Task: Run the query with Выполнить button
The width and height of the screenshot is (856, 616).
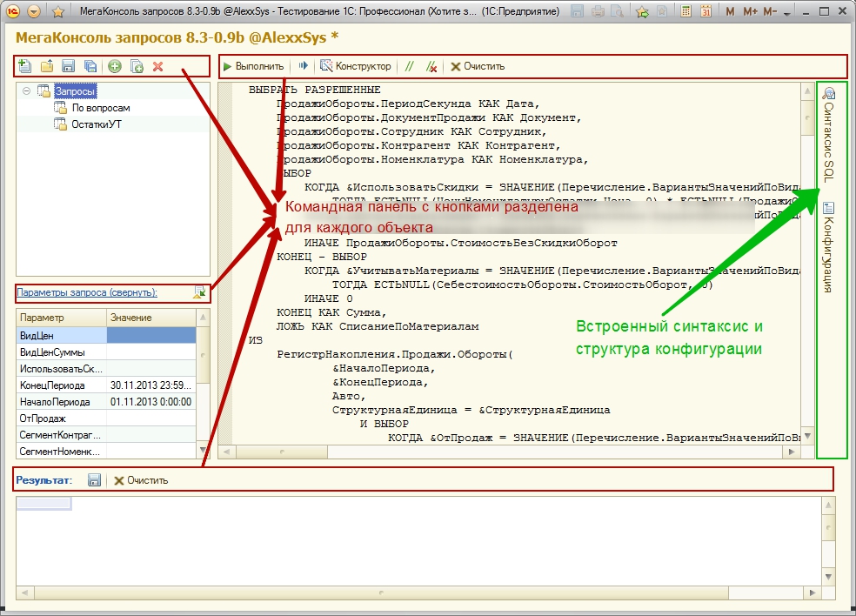Action: pos(253,66)
